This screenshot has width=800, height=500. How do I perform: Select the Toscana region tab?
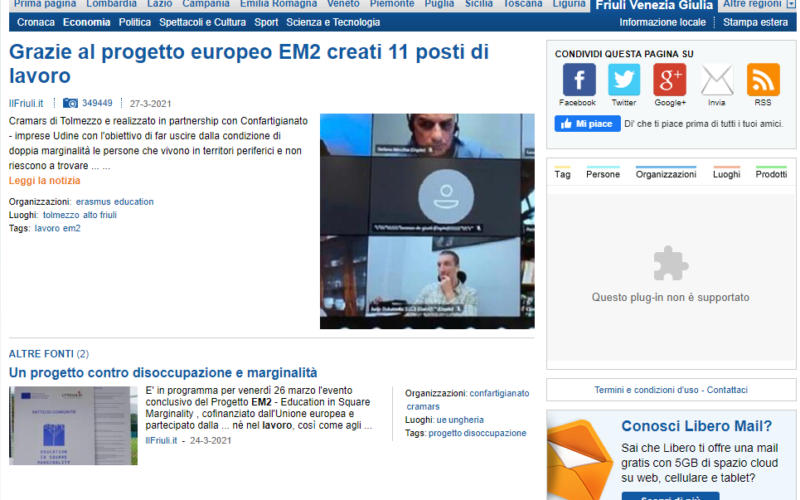click(x=522, y=4)
